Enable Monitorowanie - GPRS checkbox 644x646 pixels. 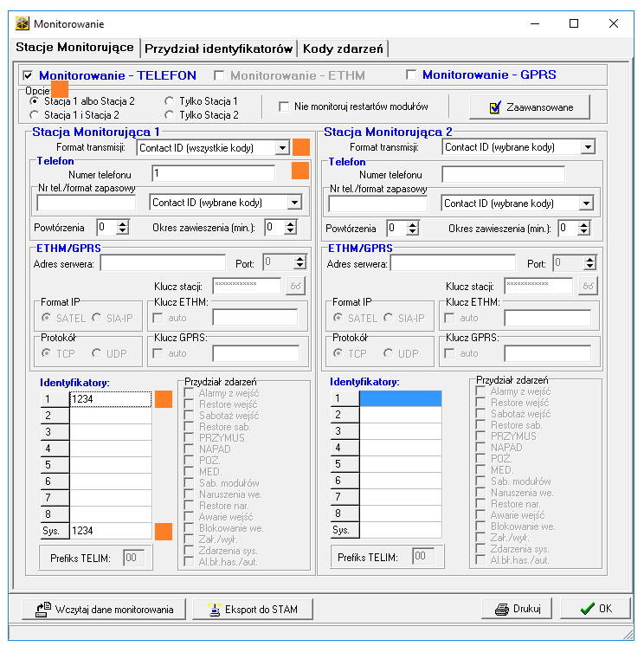pyautogui.click(x=411, y=75)
